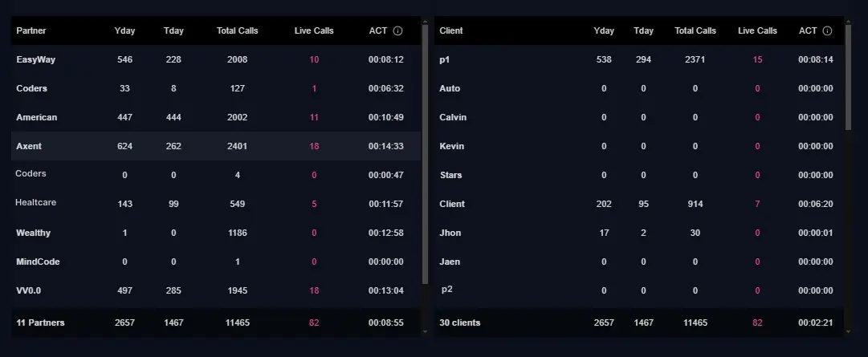Select the Partner table scrollbar thumb
868x357 pixels.
coord(425,154)
